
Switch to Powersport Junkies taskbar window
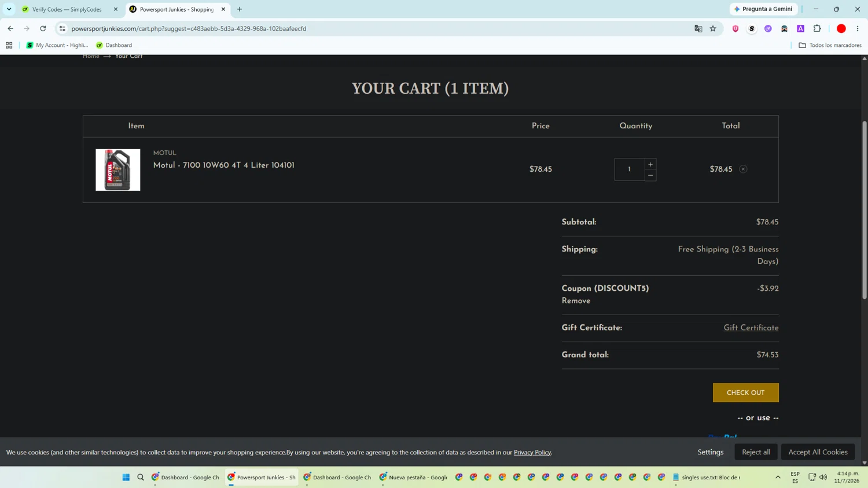pos(262,478)
